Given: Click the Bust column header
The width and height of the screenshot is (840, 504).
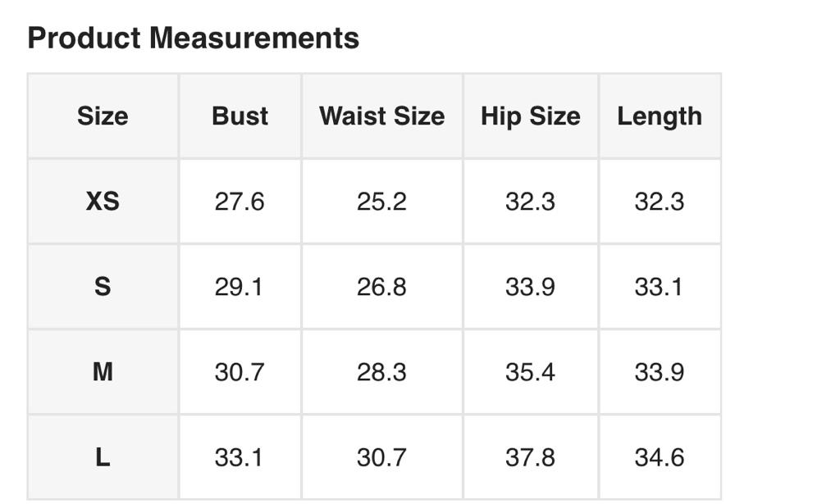Looking at the screenshot, I should (240, 116).
